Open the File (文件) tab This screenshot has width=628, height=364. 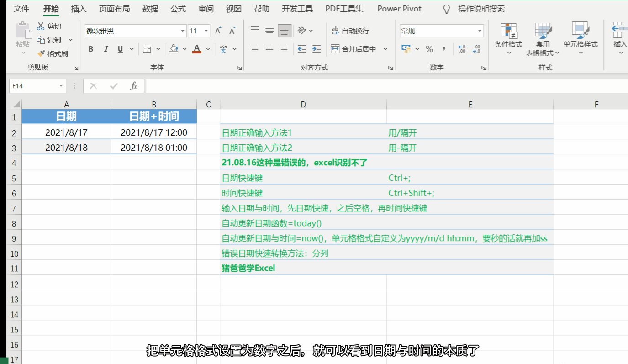pos(21,9)
